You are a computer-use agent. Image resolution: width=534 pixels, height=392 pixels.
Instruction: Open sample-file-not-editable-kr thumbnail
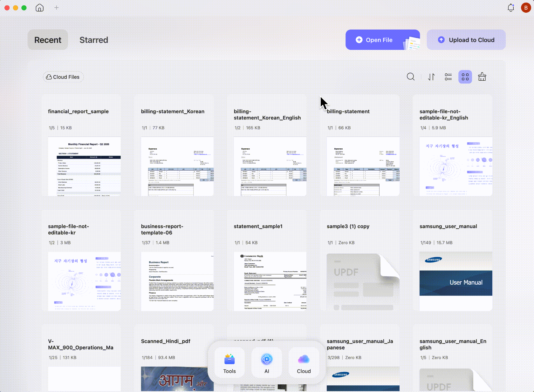(x=84, y=281)
